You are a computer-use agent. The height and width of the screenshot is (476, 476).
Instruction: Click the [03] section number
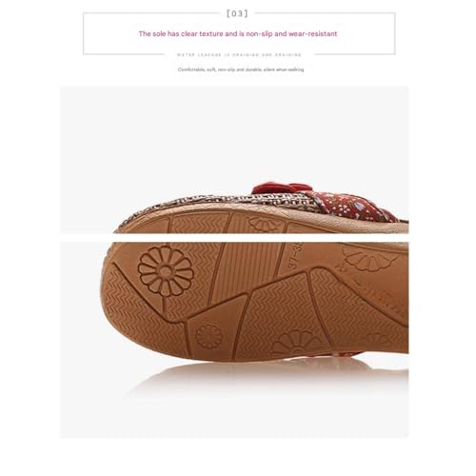pos(237,13)
